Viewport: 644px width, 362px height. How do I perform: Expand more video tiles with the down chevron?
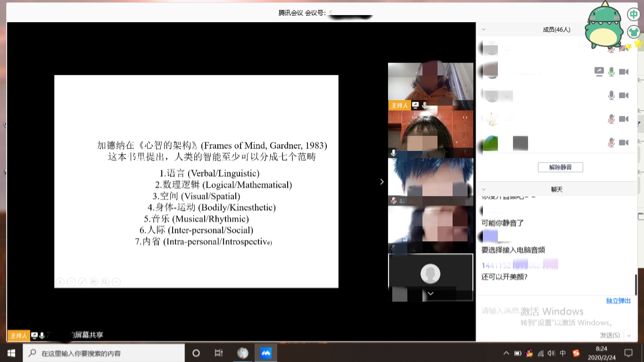tap(430, 293)
